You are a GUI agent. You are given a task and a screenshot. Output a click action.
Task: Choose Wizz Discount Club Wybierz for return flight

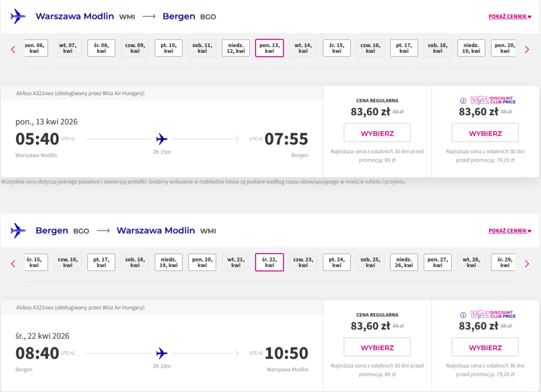[485, 347]
